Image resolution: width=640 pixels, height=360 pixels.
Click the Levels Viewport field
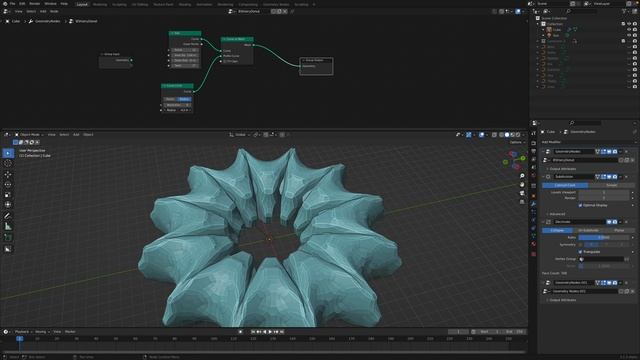(x=604, y=192)
